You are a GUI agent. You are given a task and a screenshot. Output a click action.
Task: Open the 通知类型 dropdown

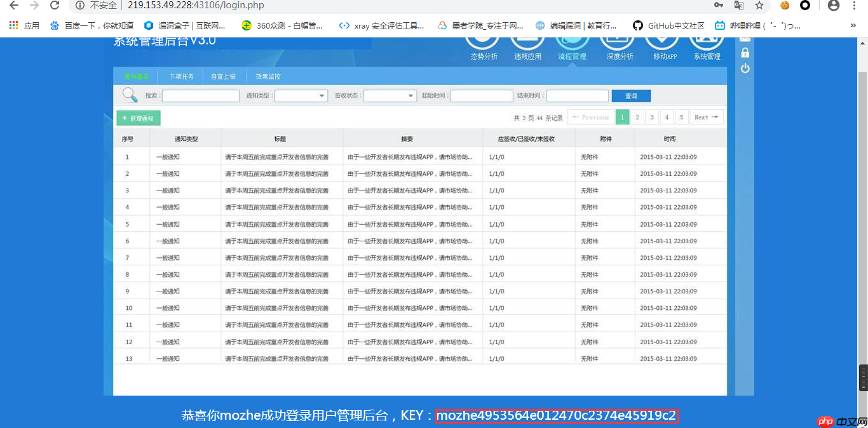pyautogui.click(x=301, y=95)
